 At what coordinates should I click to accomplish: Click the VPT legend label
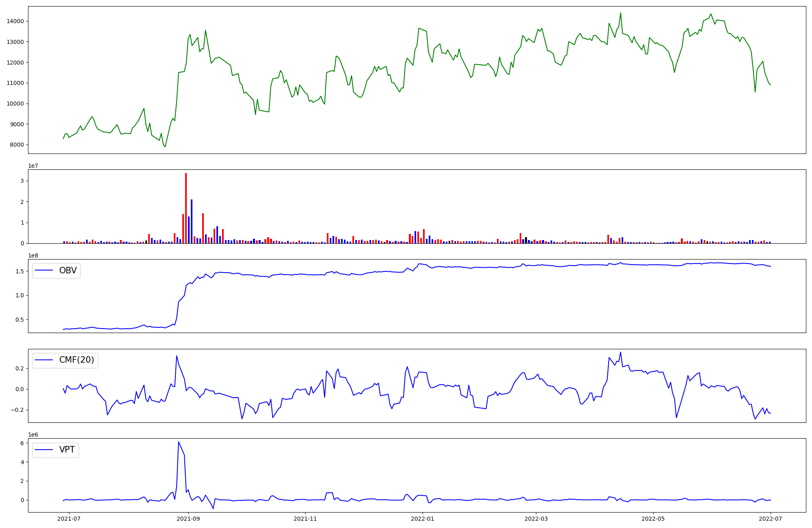[67, 450]
